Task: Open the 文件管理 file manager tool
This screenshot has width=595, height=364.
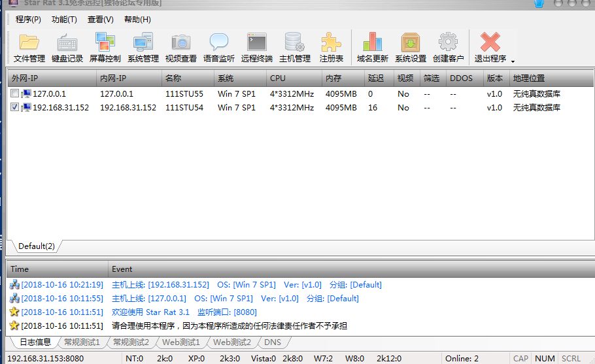Action: click(29, 48)
